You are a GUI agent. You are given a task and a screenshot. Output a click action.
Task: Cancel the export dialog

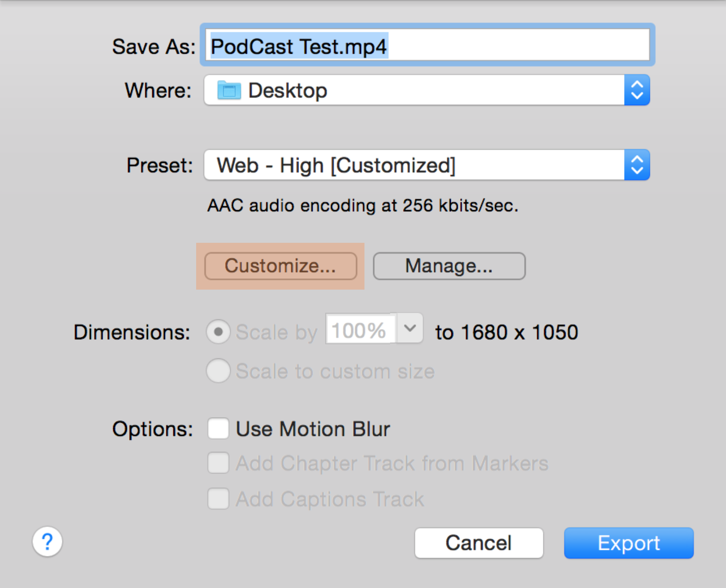pos(479,543)
